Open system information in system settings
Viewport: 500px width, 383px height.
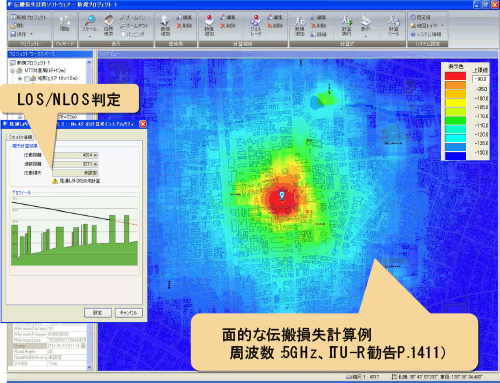(426, 34)
